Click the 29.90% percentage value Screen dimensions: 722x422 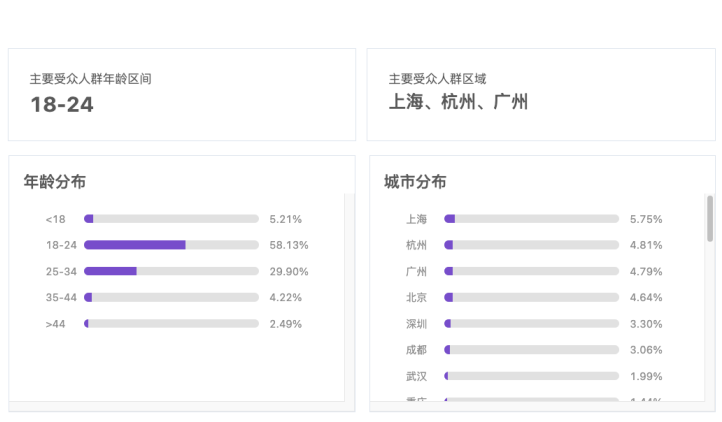tap(289, 271)
